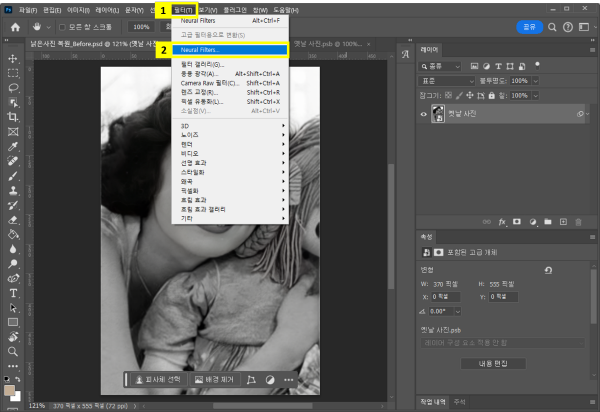Viewport: 600px width, 412px height.
Task: Select the Brush tool
Action: click(x=13, y=176)
